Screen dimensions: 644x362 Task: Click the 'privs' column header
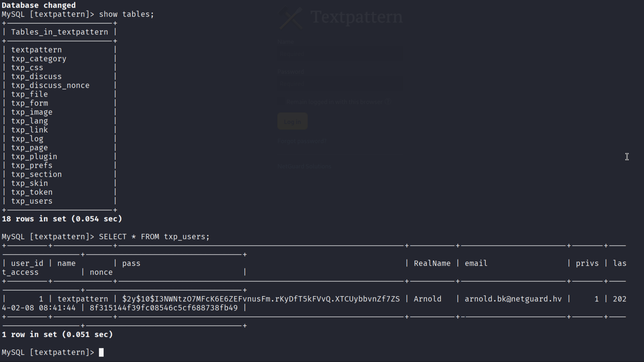[x=587, y=263]
